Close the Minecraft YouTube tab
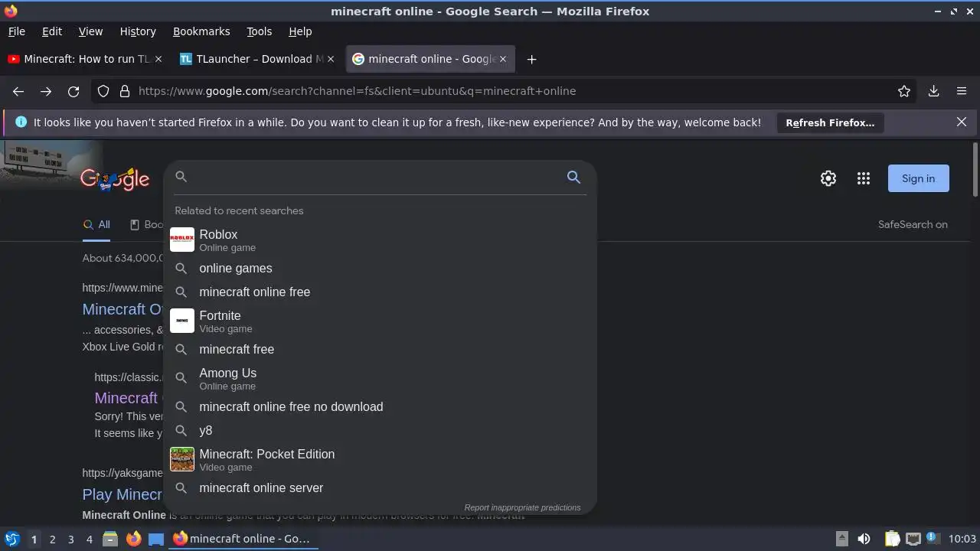Image resolution: width=980 pixels, height=551 pixels. [158, 59]
